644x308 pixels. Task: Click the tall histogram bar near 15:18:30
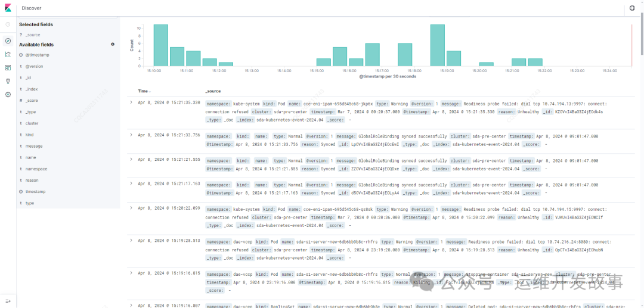(438, 45)
